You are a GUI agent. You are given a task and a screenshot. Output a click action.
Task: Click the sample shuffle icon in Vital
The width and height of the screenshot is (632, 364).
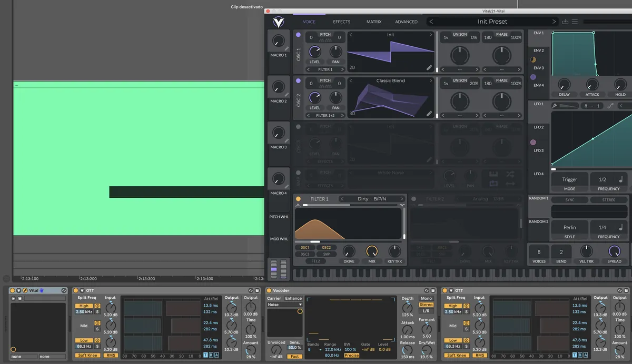tap(510, 174)
